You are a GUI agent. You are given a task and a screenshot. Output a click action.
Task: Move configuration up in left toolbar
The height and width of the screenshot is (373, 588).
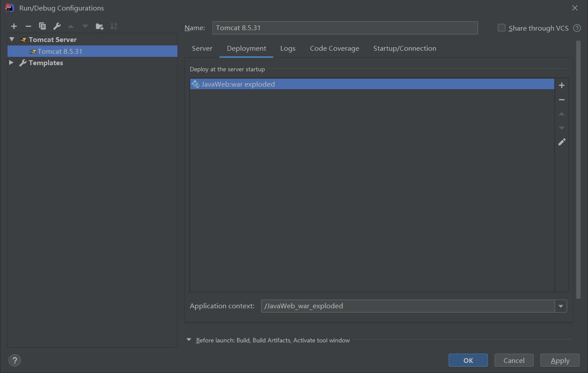(x=71, y=26)
